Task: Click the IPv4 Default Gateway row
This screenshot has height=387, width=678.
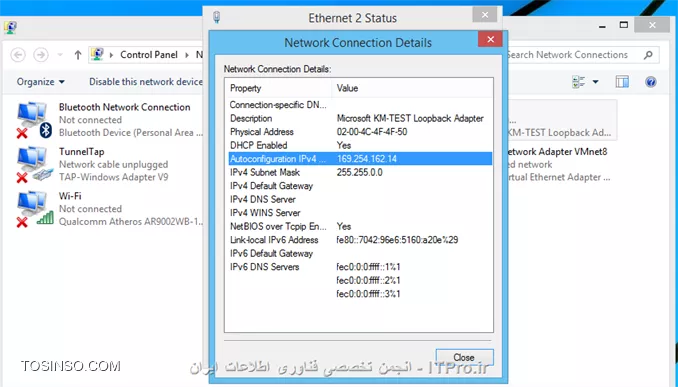Action: (360, 186)
